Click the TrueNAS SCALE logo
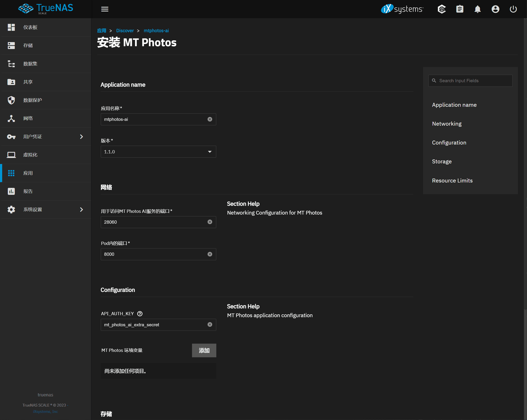The width and height of the screenshot is (527, 420). click(46, 9)
